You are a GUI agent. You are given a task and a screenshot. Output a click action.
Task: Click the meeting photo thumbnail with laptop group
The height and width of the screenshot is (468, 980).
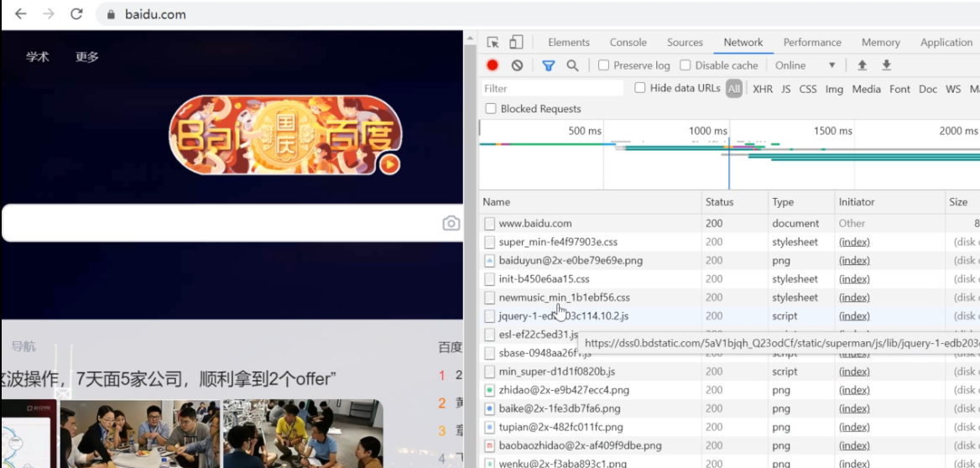coord(140,434)
